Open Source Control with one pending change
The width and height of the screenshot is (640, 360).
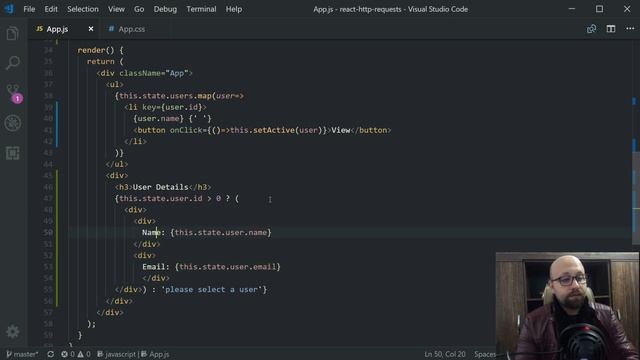pos(13,93)
